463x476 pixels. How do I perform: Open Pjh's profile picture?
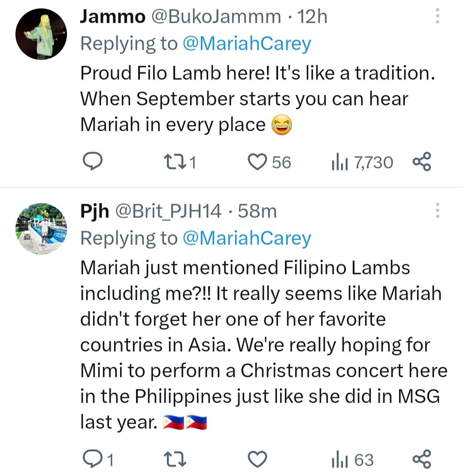(x=41, y=227)
